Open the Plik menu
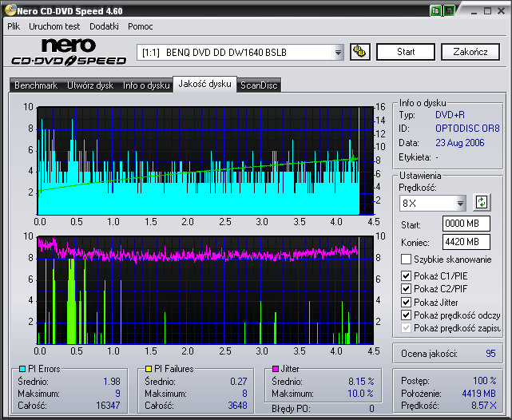Viewport: 512px width, 420px height. [14, 26]
